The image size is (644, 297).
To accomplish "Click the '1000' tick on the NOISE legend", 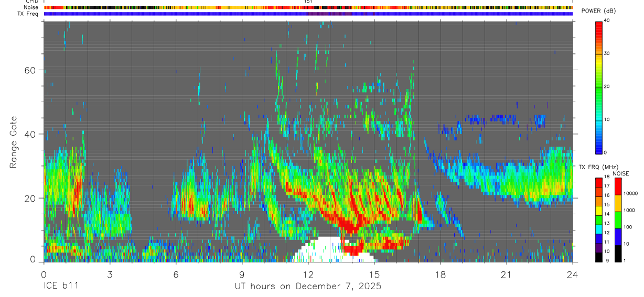I will [x=630, y=210].
